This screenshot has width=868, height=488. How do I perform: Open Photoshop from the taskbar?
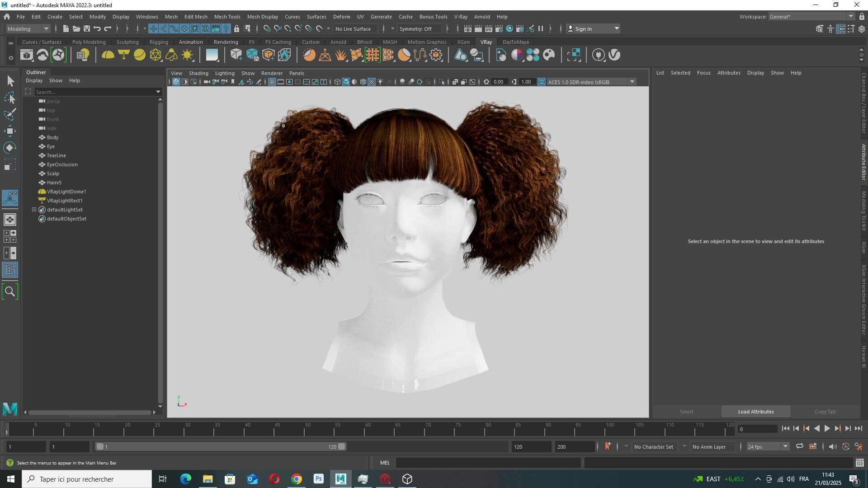tap(319, 479)
